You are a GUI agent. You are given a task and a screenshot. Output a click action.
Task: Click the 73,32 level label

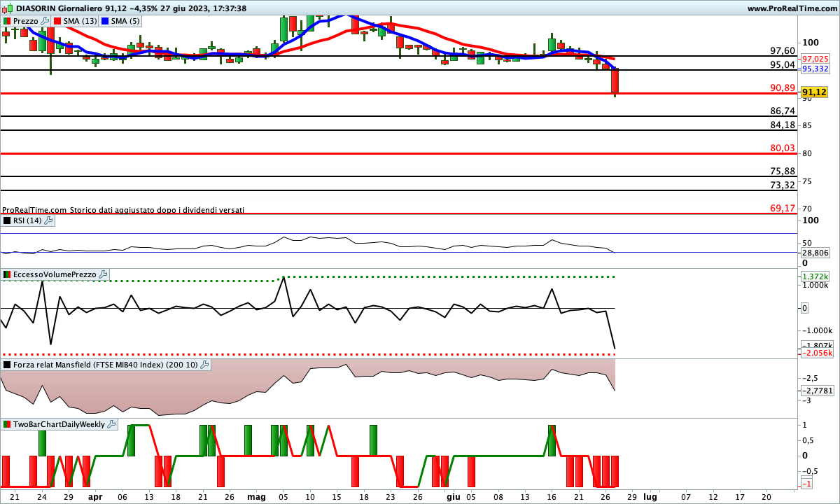pyautogui.click(x=783, y=185)
